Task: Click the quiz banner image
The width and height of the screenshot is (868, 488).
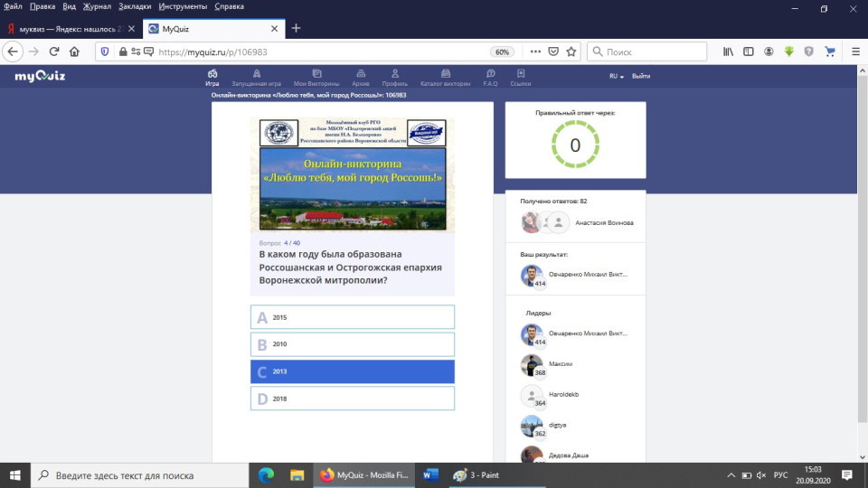Action: coord(352,174)
